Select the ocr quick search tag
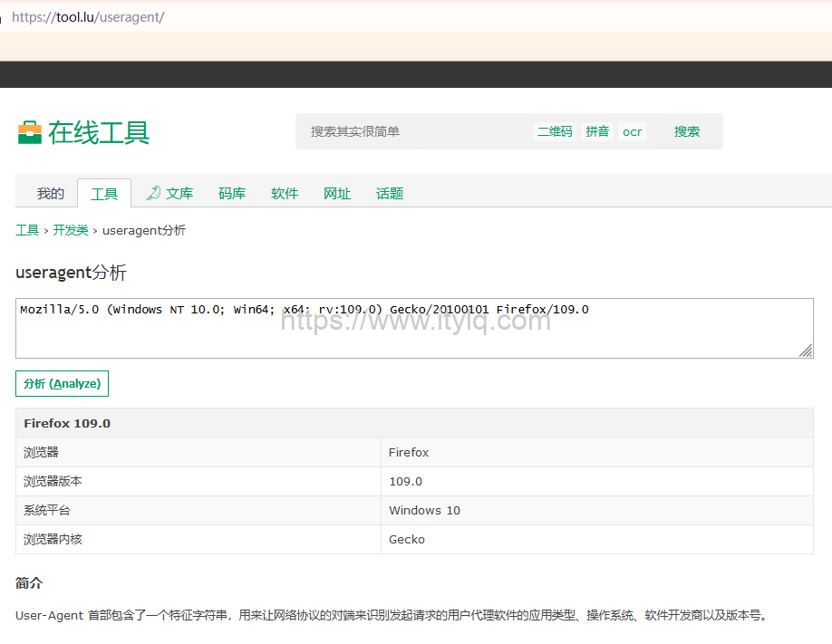The width and height of the screenshot is (832, 644). (x=632, y=131)
